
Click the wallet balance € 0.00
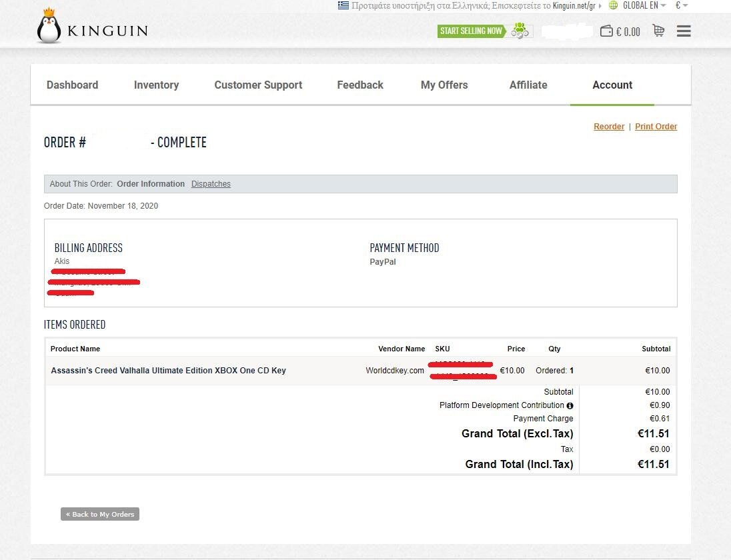628,32
